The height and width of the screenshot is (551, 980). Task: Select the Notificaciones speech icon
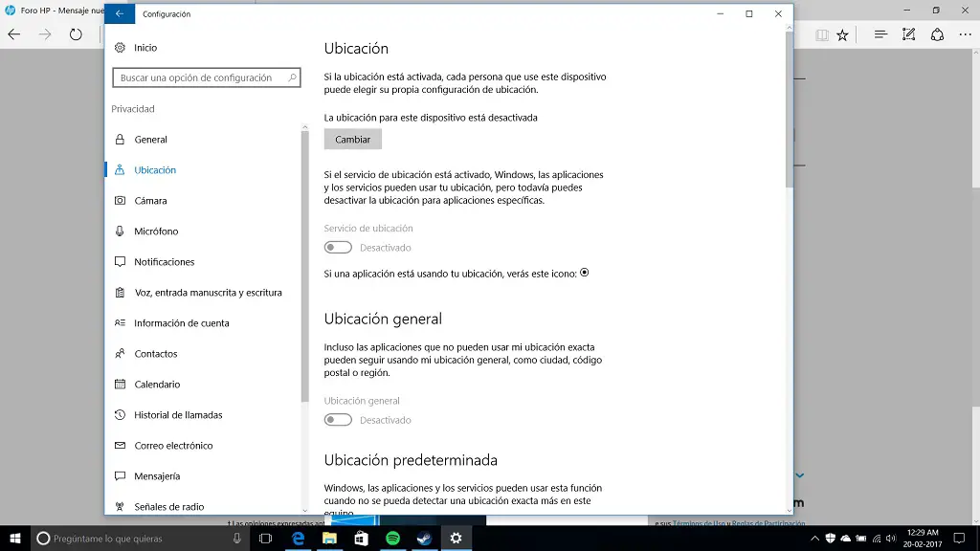[120, 262]
